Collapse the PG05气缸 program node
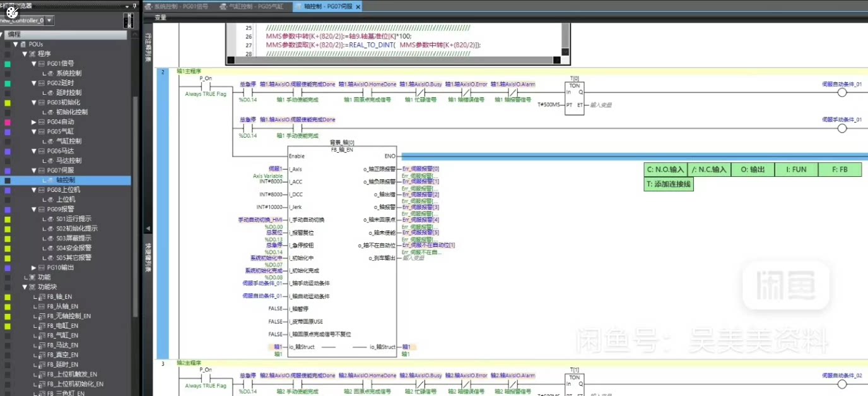Viewport: 868px width, 396px height. click(34, 131)
